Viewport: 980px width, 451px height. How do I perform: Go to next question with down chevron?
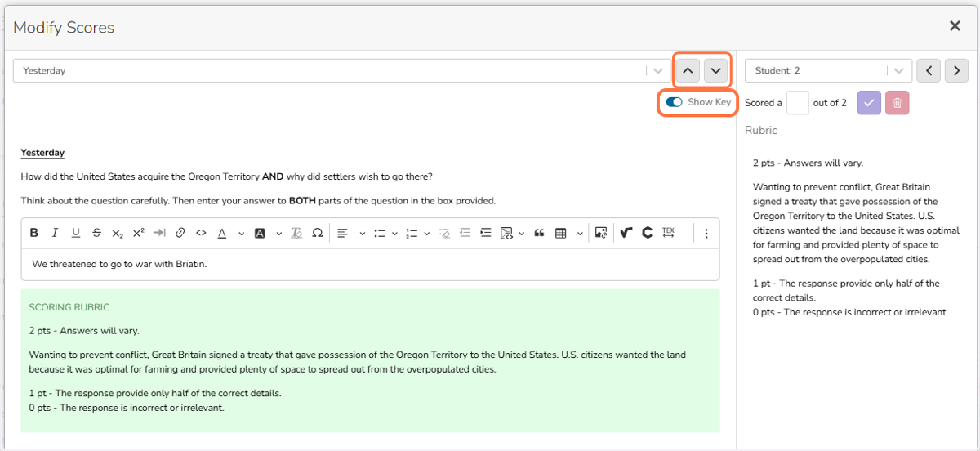(716, 70)
